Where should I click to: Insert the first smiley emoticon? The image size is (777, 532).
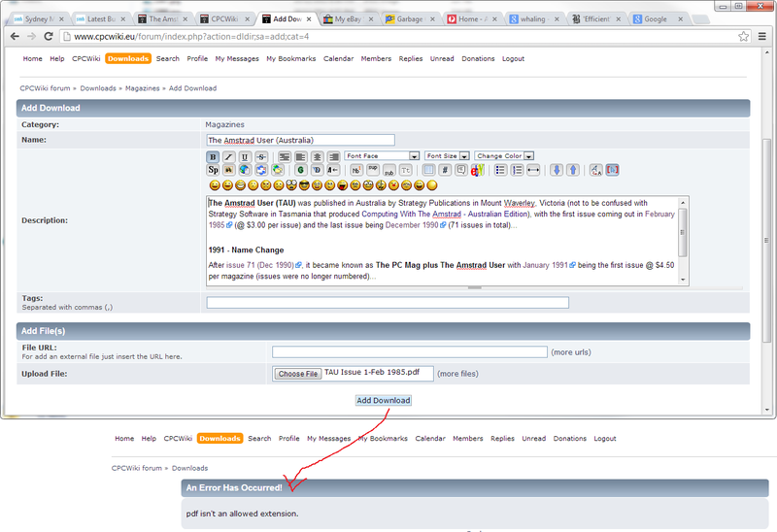[214, 184]
